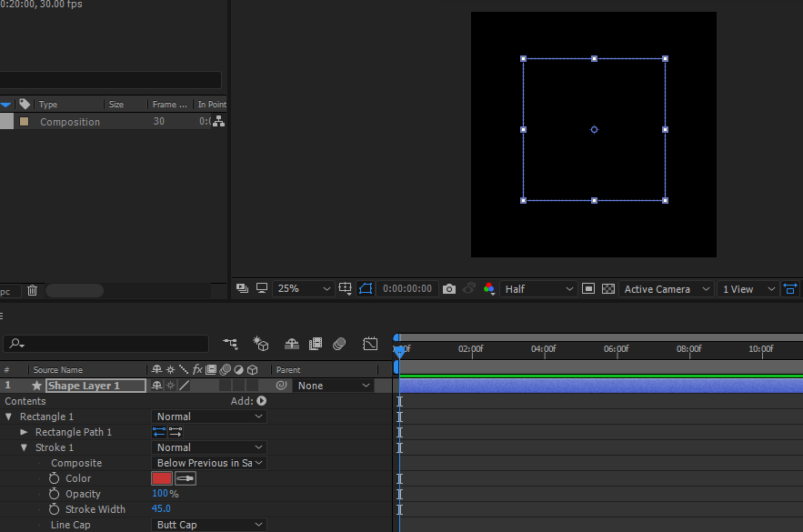
Task: Open the 1 View layout dropdown
Action: [748, 289]
